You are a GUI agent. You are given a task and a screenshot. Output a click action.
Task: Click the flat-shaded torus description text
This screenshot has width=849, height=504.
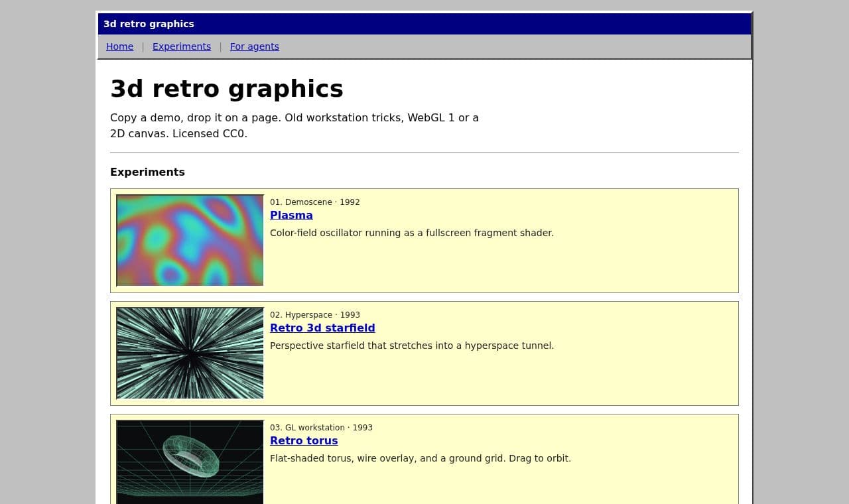tap(421, 458)
